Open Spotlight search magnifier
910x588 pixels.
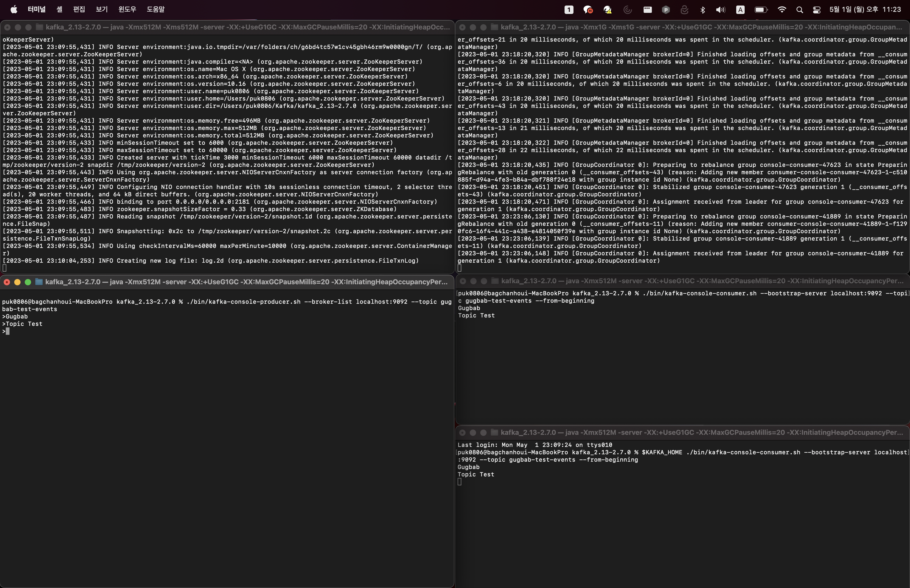[x=800, y=10]
